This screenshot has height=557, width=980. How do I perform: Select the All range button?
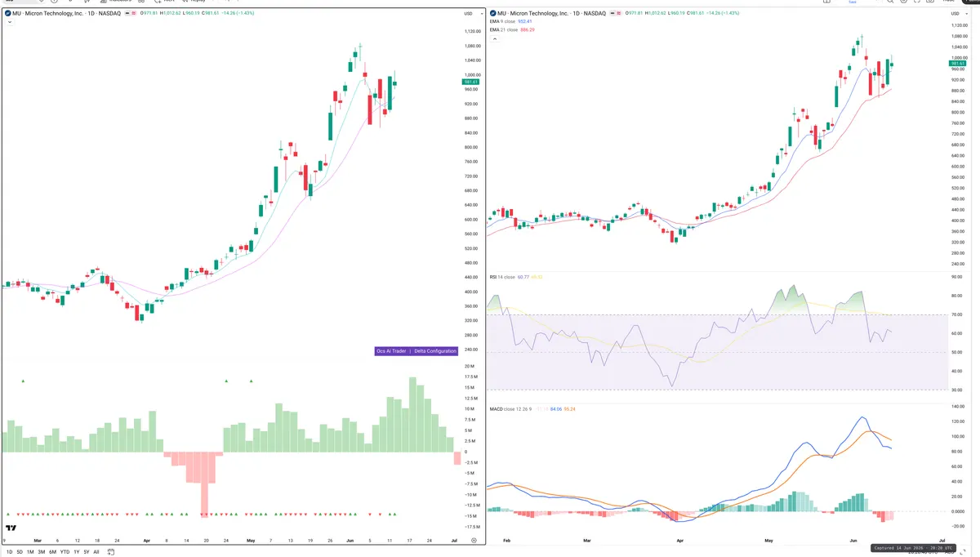(x=96, y=552)
